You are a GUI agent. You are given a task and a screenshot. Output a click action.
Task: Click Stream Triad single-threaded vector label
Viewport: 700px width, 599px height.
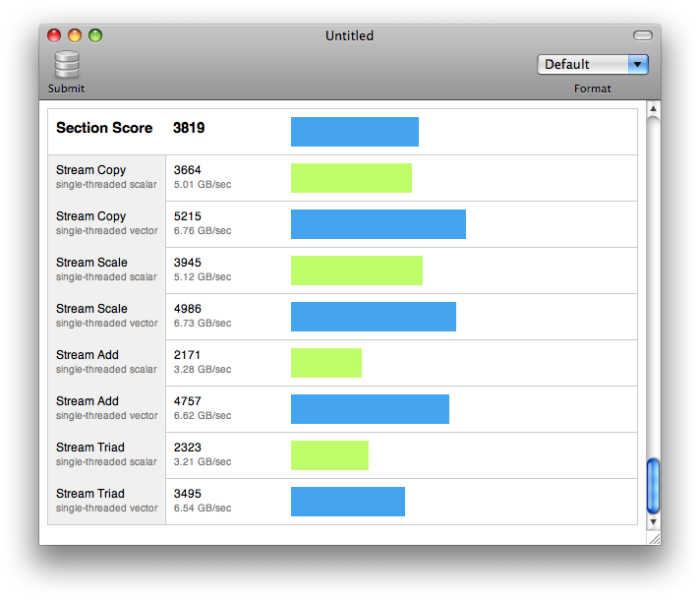[107, 501]
